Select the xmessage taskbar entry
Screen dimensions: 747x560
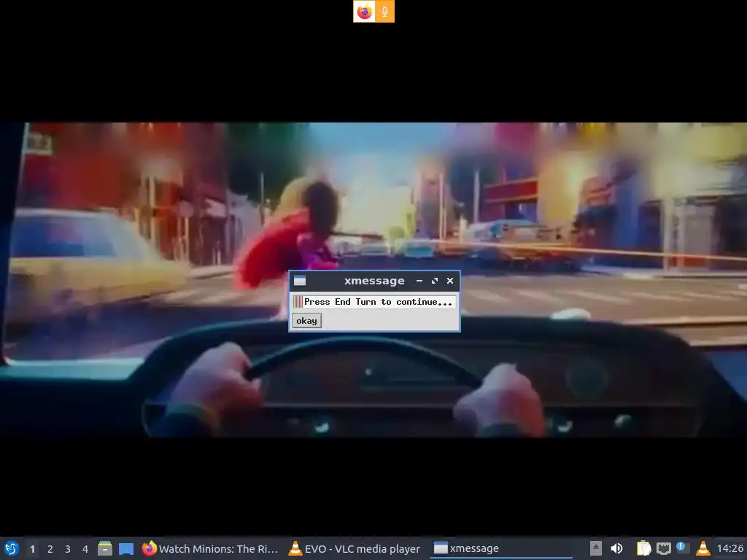(x=501, y=548)
